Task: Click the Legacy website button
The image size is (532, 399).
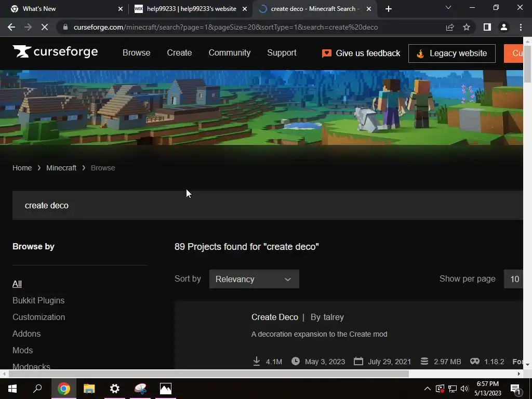Action: point(451,54)
